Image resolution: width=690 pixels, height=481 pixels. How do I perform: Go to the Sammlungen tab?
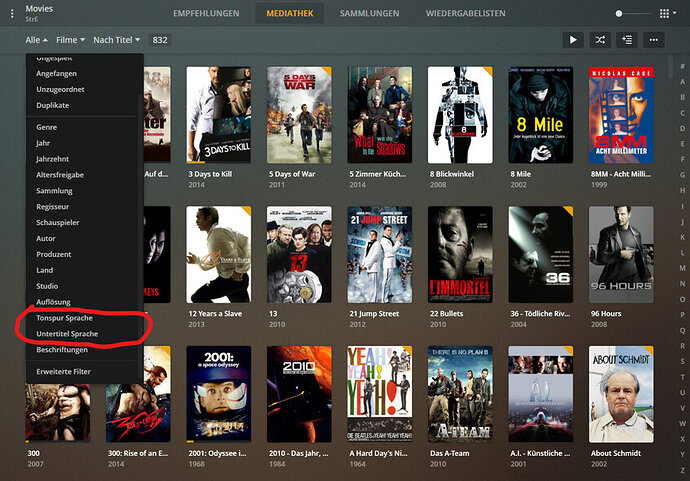click(369, 13)
